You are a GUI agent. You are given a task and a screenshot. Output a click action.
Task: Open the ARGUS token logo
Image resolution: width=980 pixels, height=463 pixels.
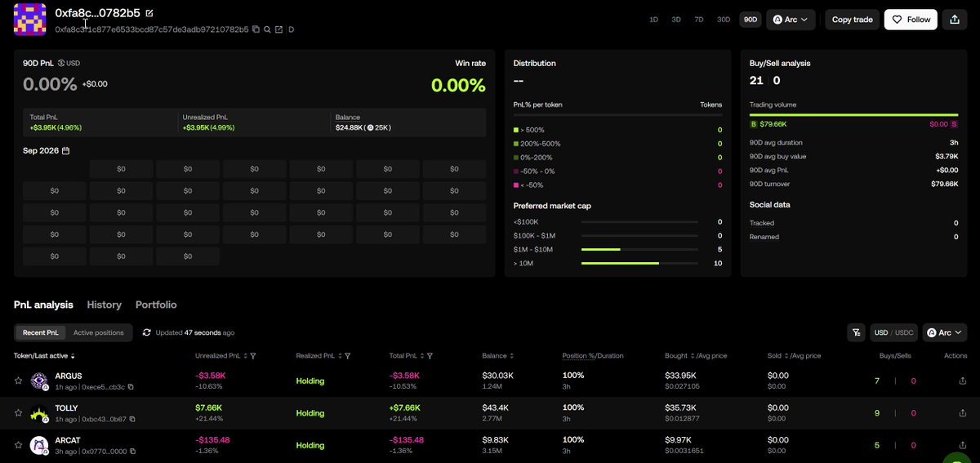(x=39, y=381)
